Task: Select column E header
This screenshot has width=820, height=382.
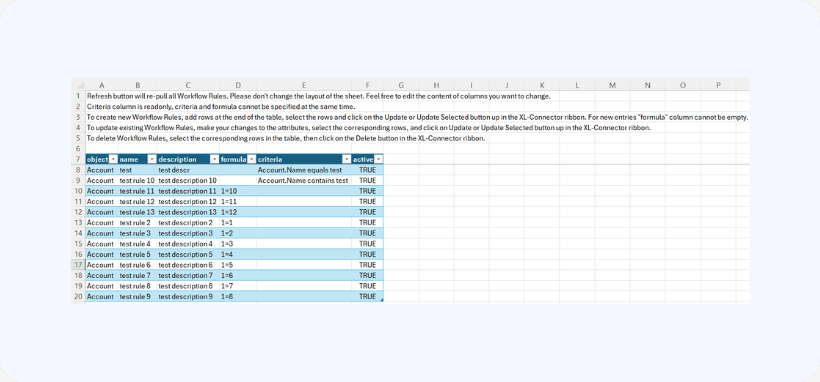Action: click(x=304, y=85)
